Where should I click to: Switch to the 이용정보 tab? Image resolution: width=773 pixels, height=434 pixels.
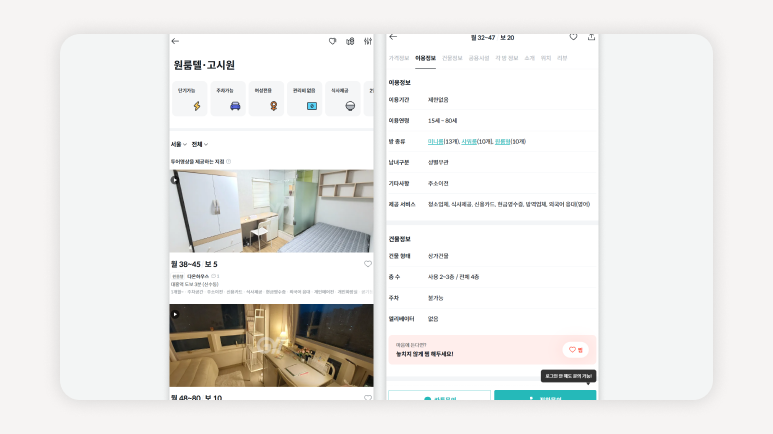(425, 58)
